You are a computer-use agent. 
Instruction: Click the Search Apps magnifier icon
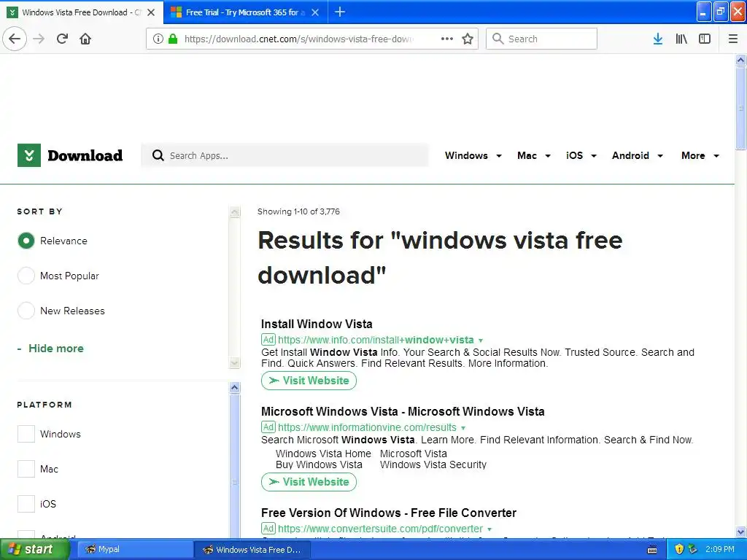pyautogui.click(x=158, y=155)
